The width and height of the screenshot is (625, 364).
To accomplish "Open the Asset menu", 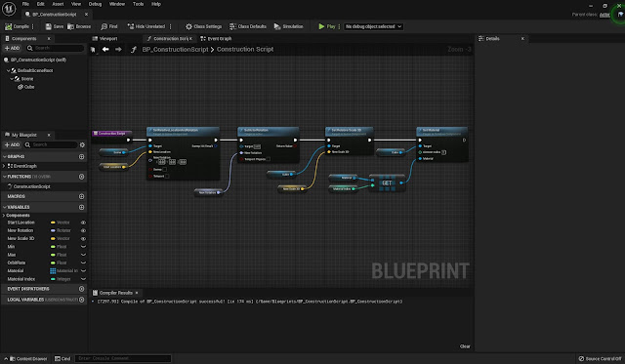I will (x=58, y=4).
